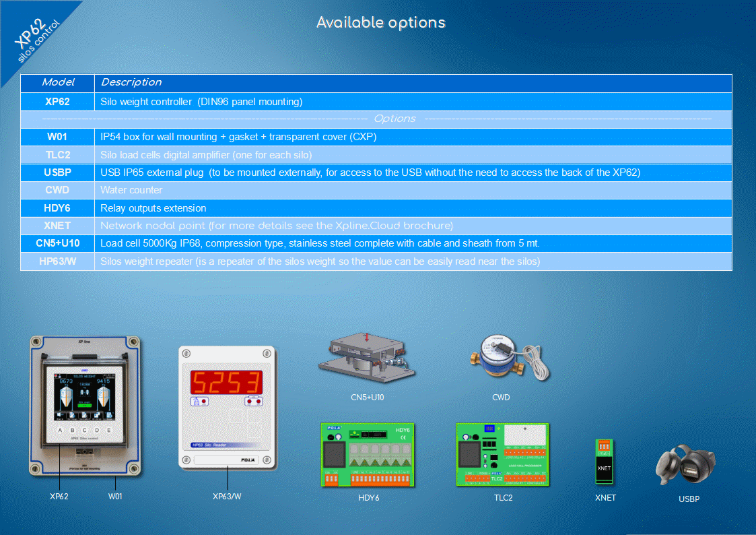Image resolution: width=756 pixels, height=535 pixels.
Task: Click the XNET module image
Action: (x=604, y=461)
